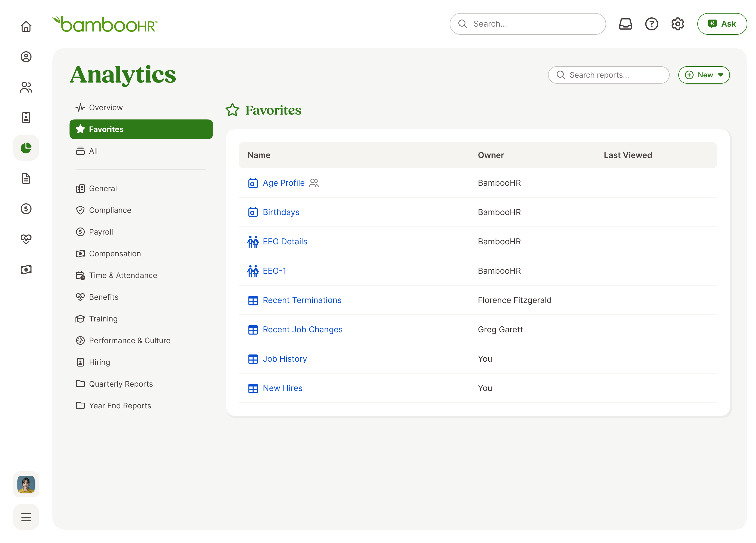The width and height of the screenshot is (756, 543).
Task: Click the global Search field
Action: 527,24
